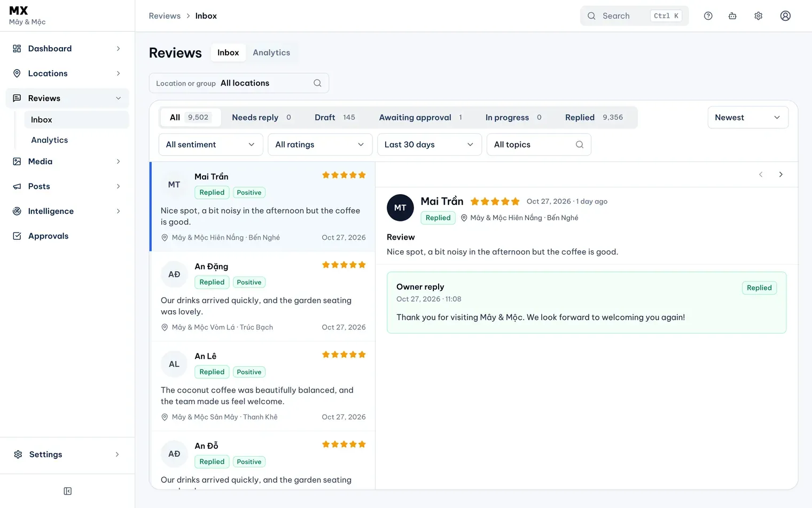Click the Search field in top bar
Screen dimensions: 812x508
[x=634, y=16]
